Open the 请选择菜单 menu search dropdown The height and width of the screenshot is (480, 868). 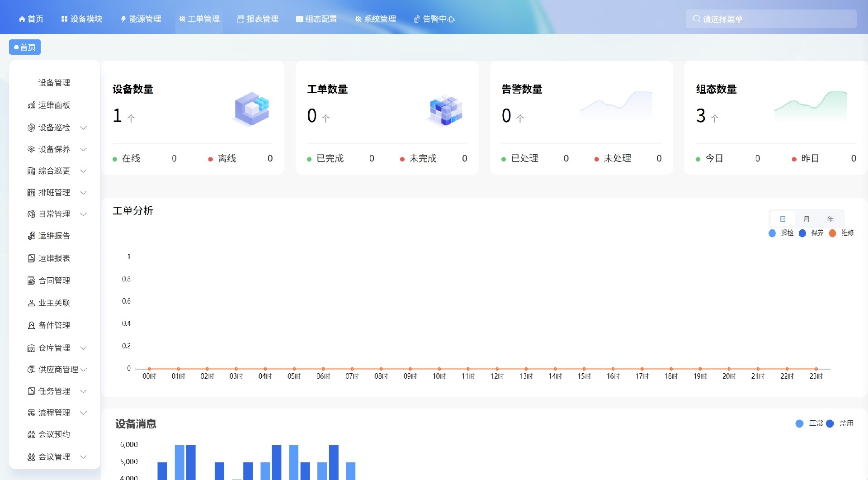[771, 19]
